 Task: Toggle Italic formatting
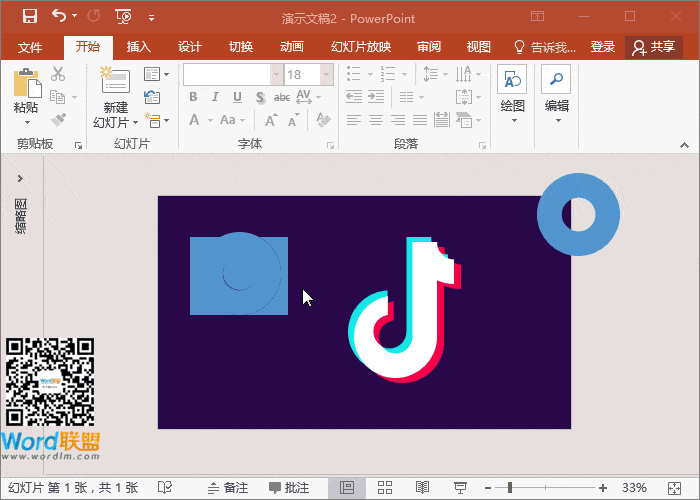(215, 97)
